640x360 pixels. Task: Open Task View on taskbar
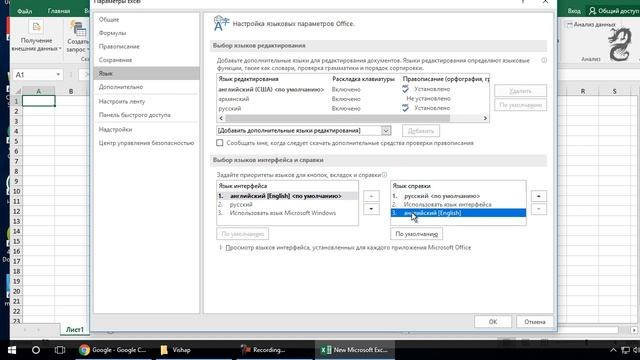coord(60,350)
